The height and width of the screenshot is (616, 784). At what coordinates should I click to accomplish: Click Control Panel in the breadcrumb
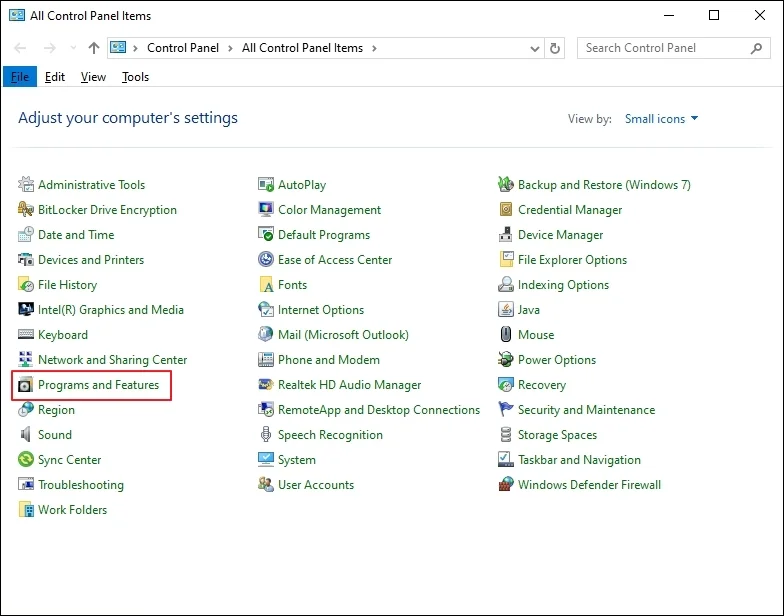[182, 48]
